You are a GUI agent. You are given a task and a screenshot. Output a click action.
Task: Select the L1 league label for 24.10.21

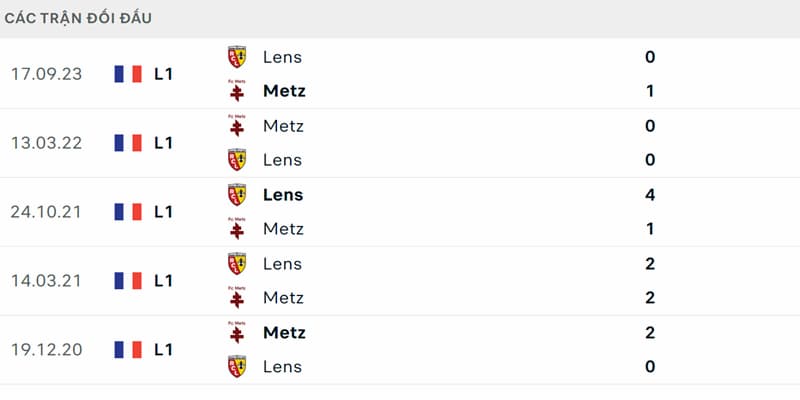point(163,212)
